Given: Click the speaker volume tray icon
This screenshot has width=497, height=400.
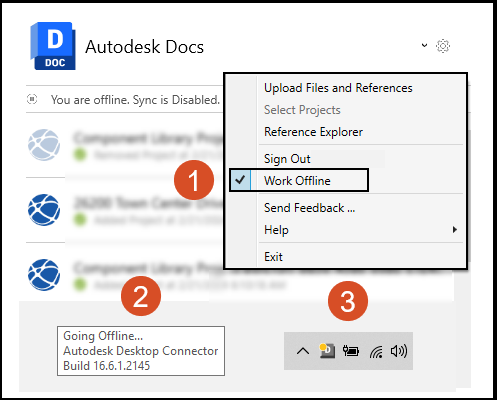Looking at the screenshot, I should [399, 351].
